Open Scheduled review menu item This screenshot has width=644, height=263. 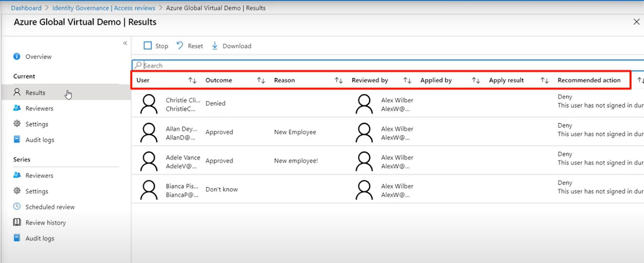(x=50, y=207)
